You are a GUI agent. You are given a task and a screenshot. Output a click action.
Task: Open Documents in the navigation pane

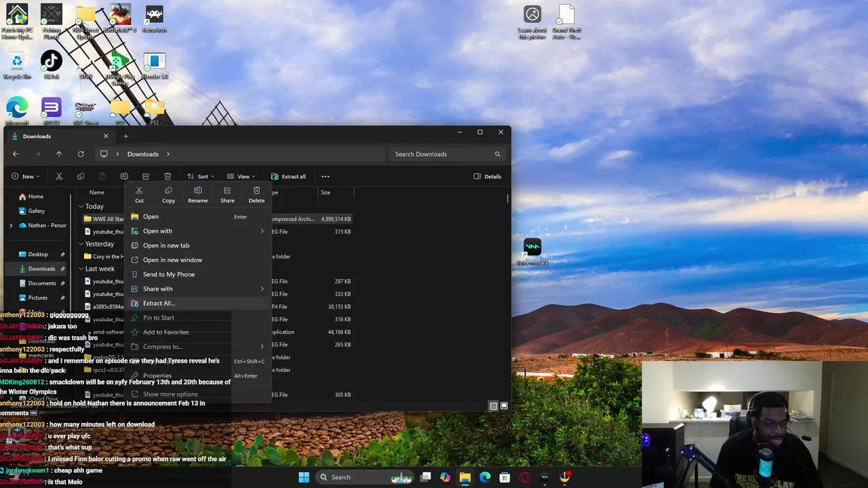(42, 283)
